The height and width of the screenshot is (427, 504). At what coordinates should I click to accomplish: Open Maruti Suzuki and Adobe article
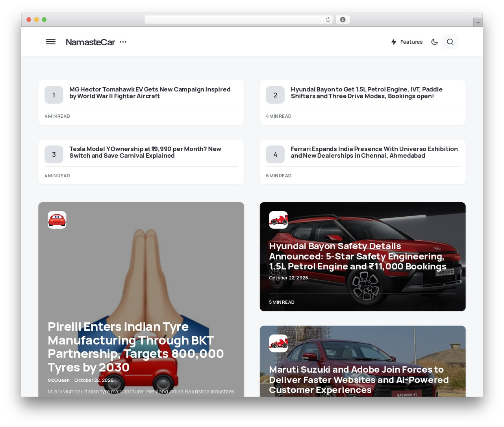(x=359, y=380)
